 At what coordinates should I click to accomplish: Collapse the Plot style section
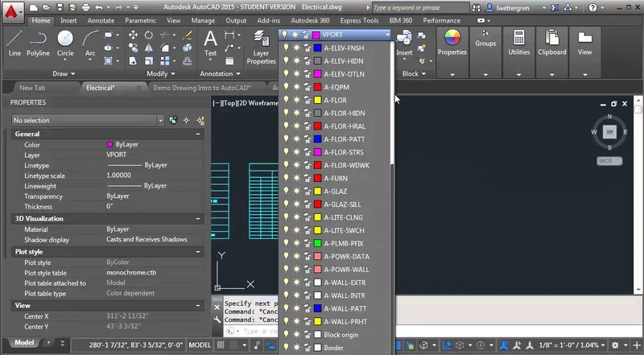pos(198,252)
